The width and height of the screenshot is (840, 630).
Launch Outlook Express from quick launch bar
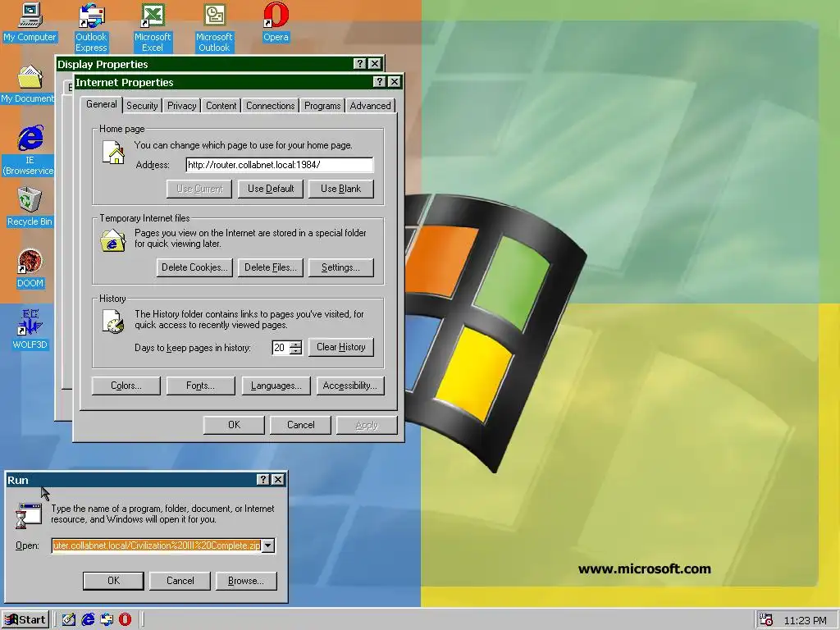point(107,619)
